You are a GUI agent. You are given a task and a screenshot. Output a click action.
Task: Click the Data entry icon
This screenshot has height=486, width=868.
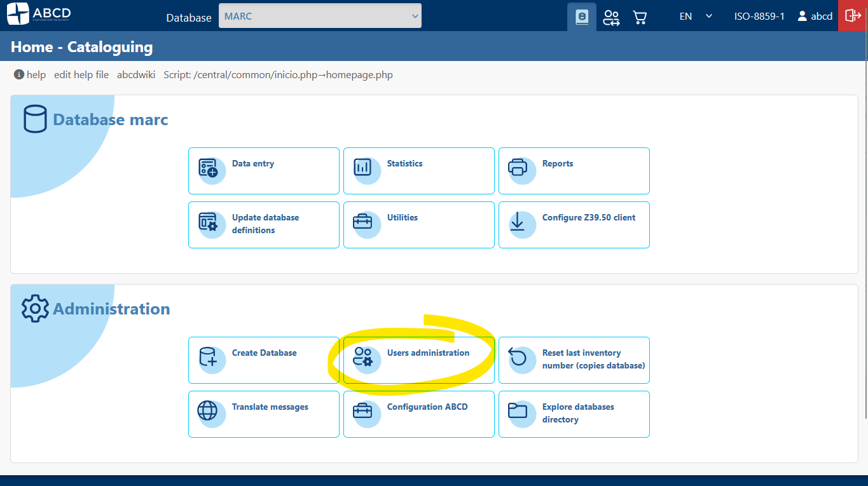(208, 168)
